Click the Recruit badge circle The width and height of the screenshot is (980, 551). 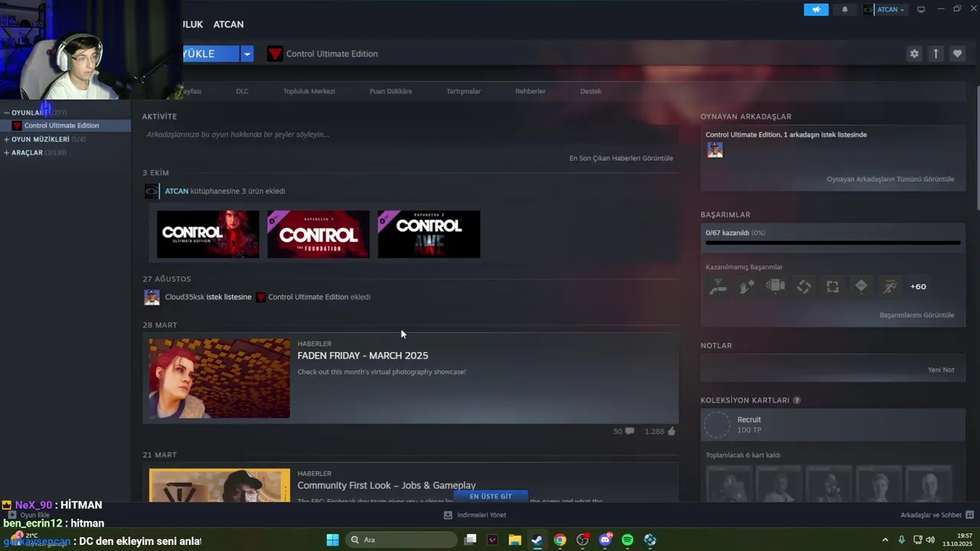tap(717, 425)
